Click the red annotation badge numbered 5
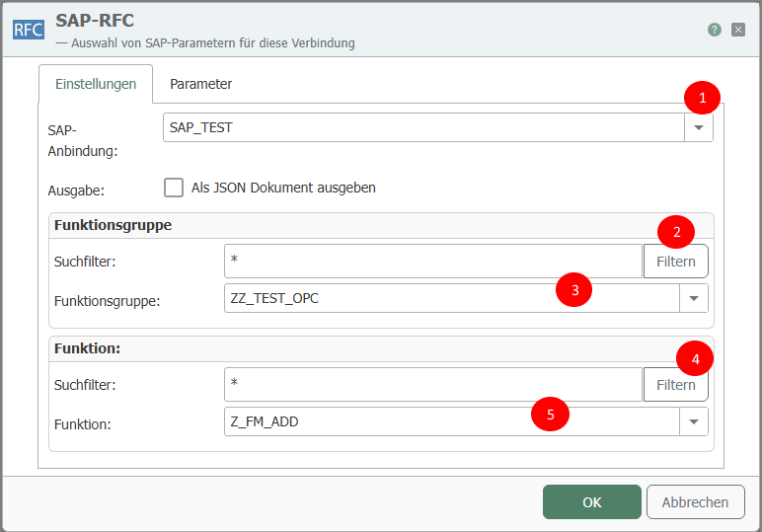Viewport: 762px width, 532px height. click(550, 415)
